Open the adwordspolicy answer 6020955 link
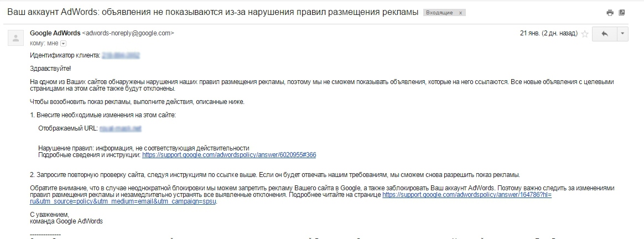The height and width of the screenshot is (239, 644). [229, 155]
